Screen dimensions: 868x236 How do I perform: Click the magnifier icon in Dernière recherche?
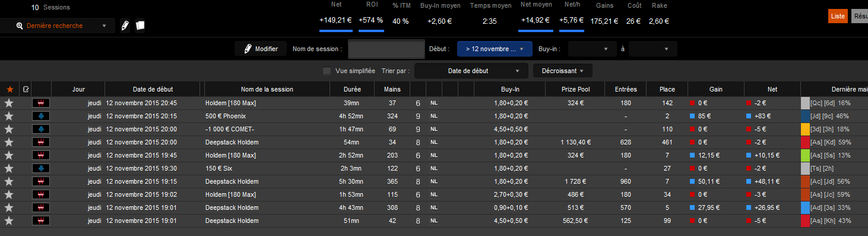[20, 26]
